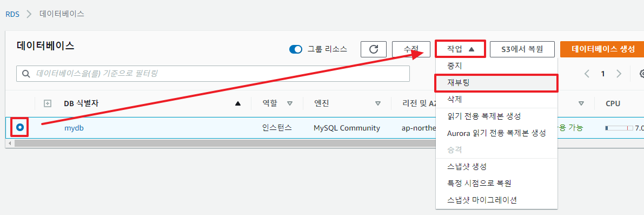
Task: Click the search magnifier icon in the filter box
Action: [x=26, y=74]
